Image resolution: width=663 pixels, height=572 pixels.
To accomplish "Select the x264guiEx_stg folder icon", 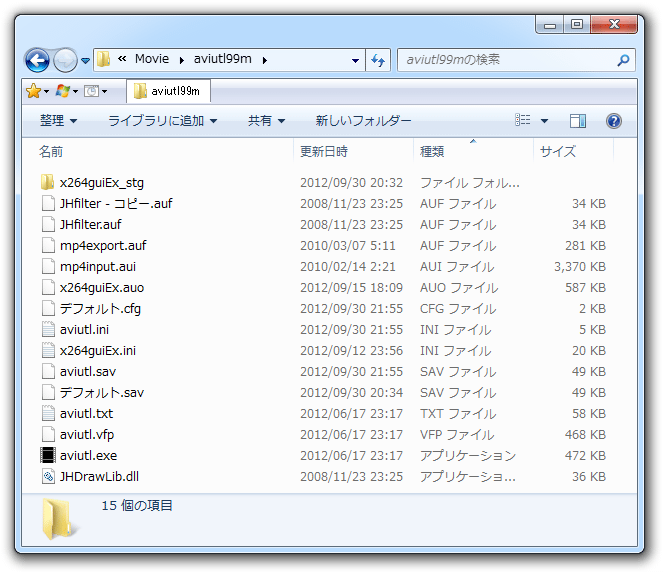I will (48, 182).
